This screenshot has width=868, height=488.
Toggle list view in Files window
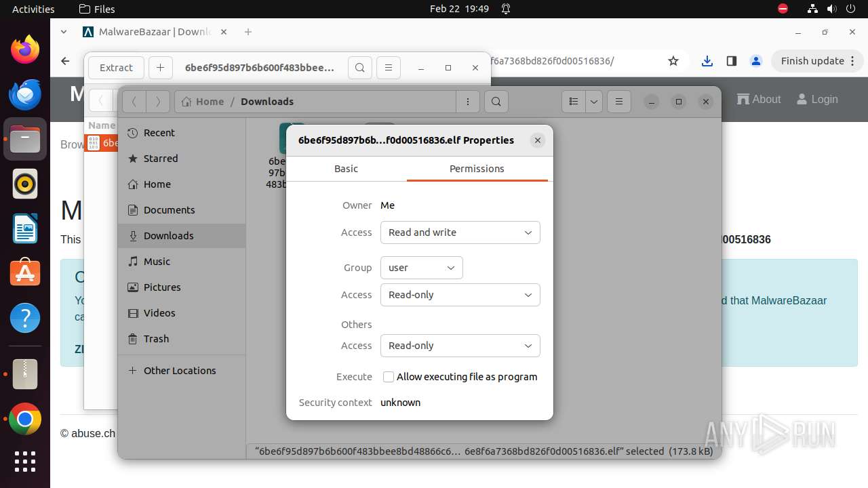(x=574, y=102)
